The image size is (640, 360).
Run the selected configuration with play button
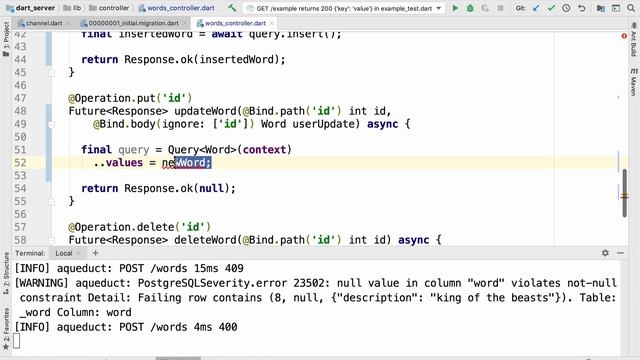pos(455,8)
